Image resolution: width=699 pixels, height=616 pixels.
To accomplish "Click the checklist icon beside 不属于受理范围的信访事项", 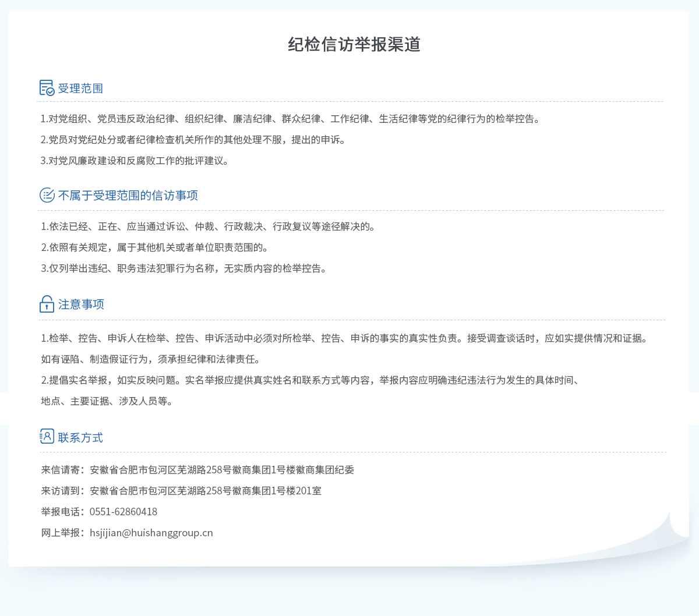I will coord(47,195).
